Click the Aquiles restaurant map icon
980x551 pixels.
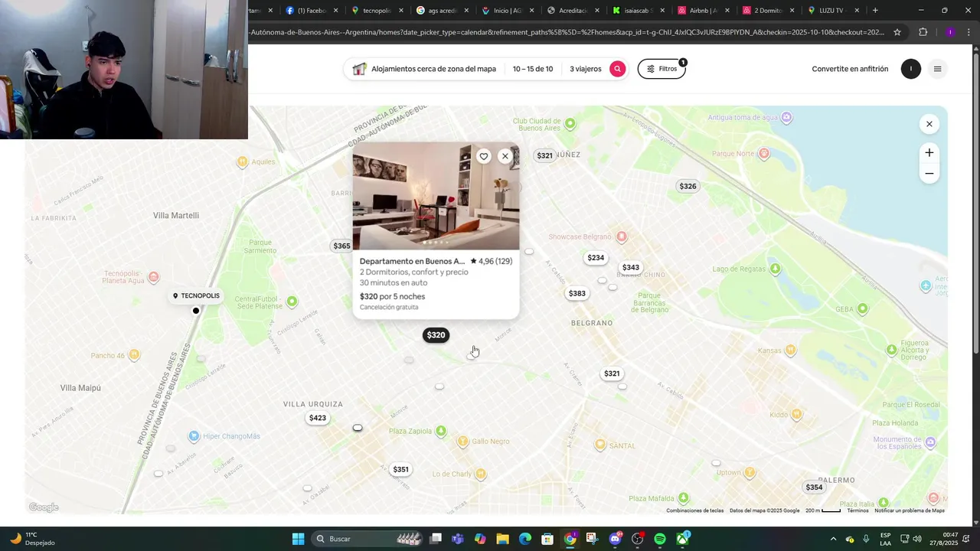pyautogui.click(x=243, y=162)
